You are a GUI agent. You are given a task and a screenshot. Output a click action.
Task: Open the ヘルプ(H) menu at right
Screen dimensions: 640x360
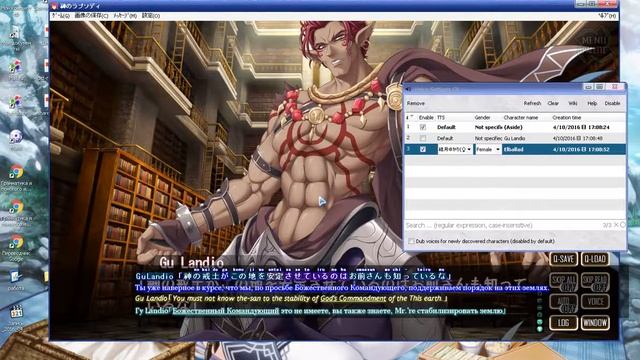607,16
